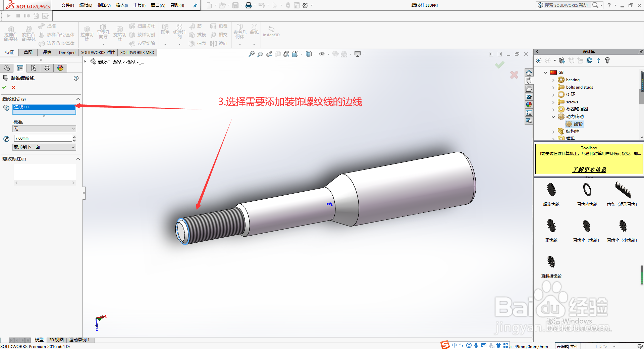Open View Settings monitor icon
The width and height of the screenshot is (644, 349).
[358, 54]
